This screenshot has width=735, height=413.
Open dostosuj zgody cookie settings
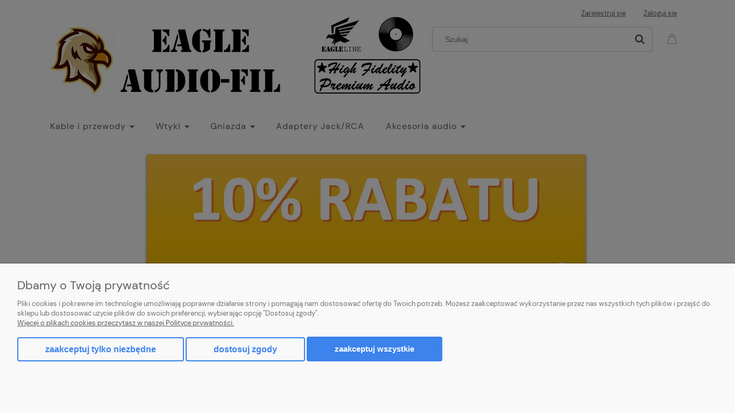245,349
